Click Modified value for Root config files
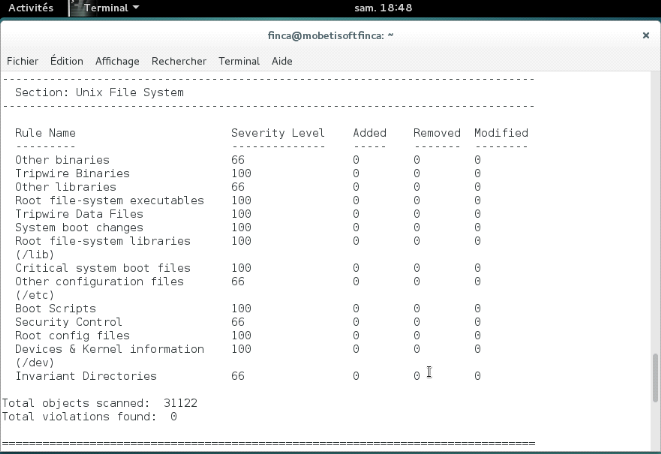 [x=477, y=335]
